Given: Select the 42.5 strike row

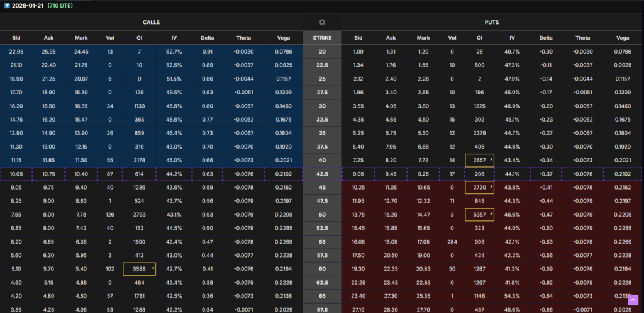Looking at the screenshot, I should 322,175.
